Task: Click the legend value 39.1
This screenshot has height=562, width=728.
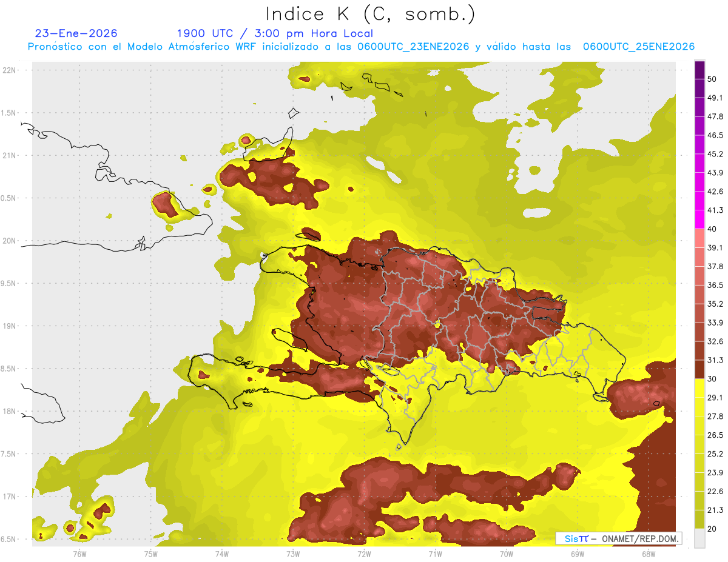Action: point(715,247)
